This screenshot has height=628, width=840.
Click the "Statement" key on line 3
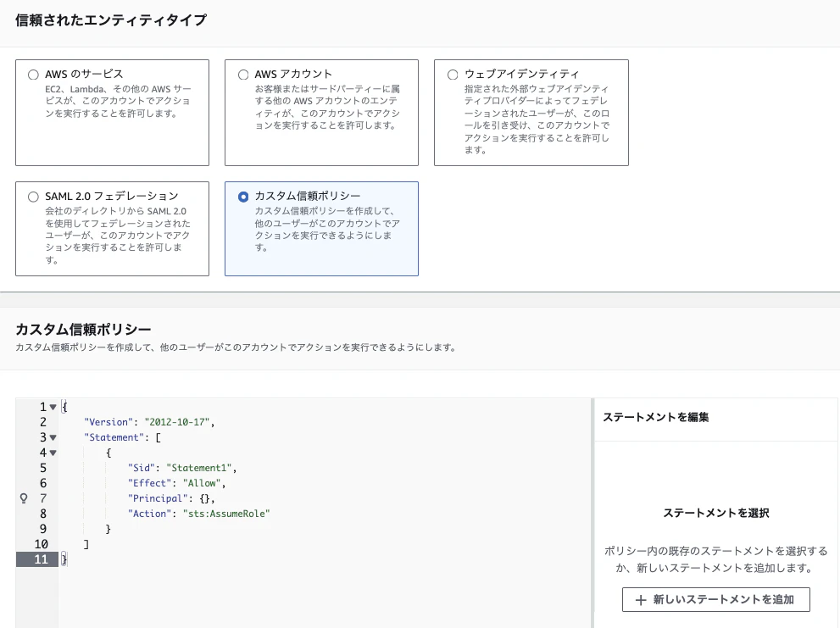(x=114, y=438)
